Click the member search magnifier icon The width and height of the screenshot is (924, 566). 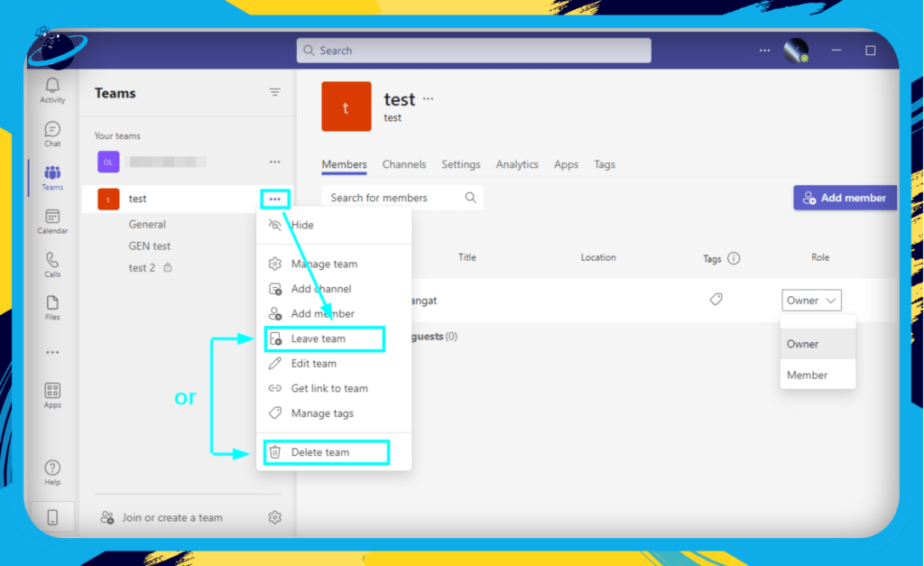point(470,198)
